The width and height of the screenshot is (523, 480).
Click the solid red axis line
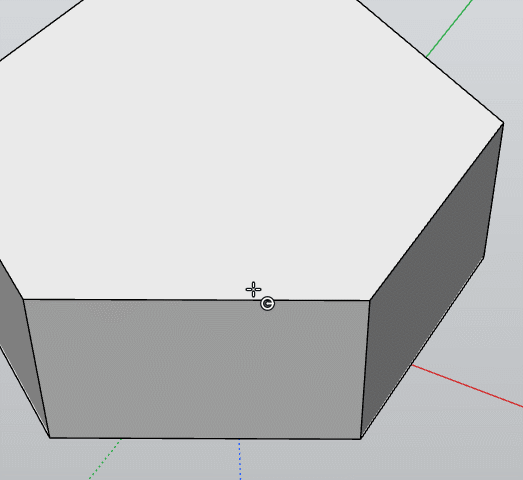tap(467, 386)
